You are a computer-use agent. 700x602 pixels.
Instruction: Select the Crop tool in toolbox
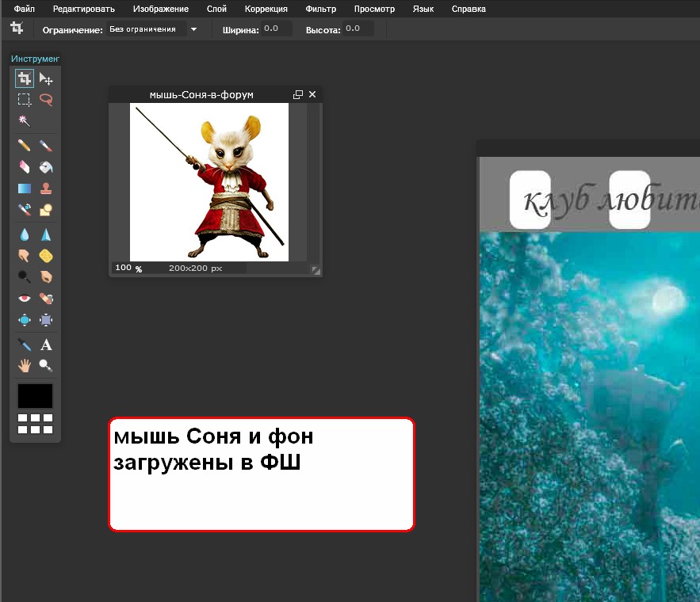pyautogui.click(x=25, y=78)
